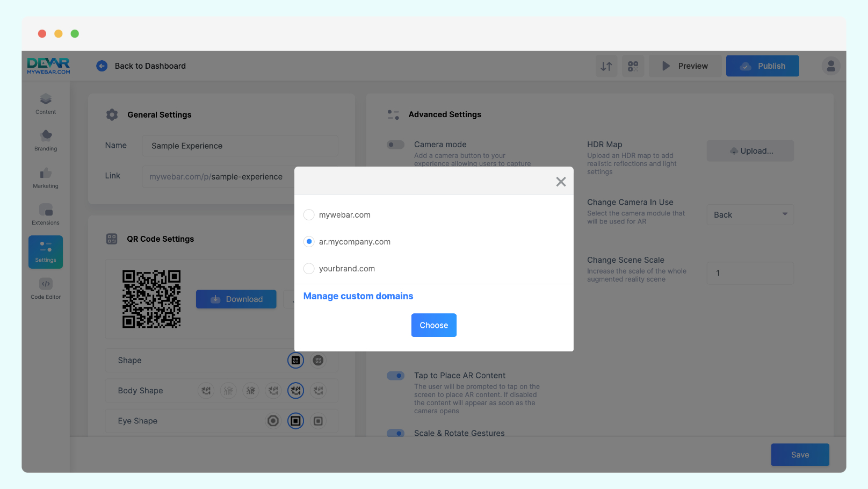Select the circular eye shape for the QR code

point(273,421)
